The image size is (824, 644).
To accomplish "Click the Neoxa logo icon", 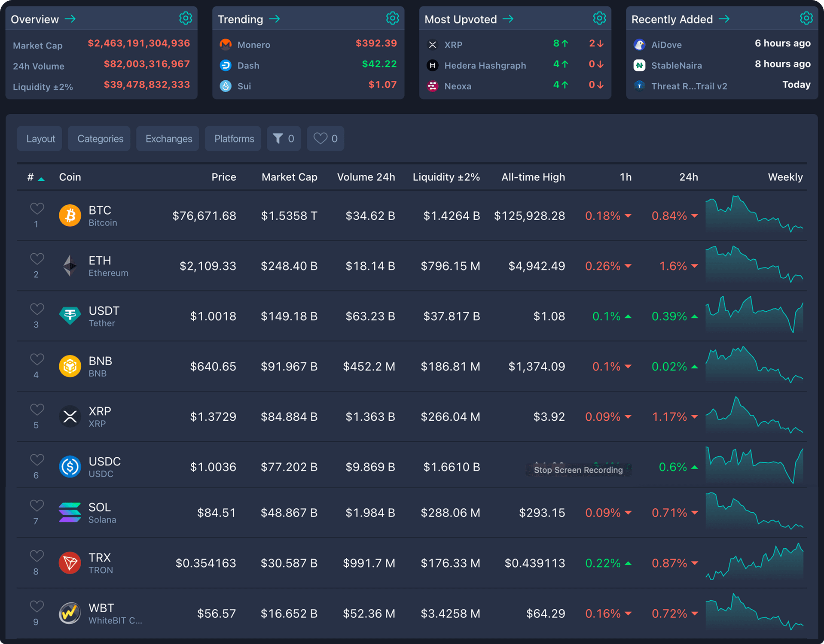I will click(433, 86).
